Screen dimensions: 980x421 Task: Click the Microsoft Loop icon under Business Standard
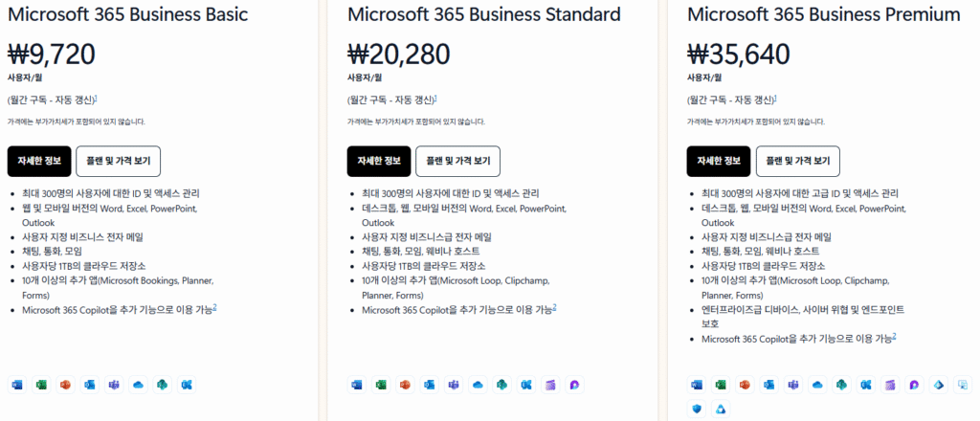tap(573, 384)
